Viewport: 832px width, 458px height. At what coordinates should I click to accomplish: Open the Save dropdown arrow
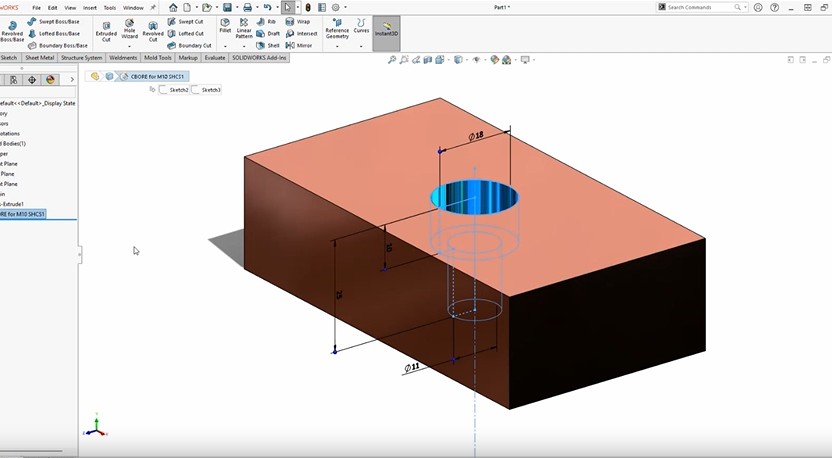[236, 7]
